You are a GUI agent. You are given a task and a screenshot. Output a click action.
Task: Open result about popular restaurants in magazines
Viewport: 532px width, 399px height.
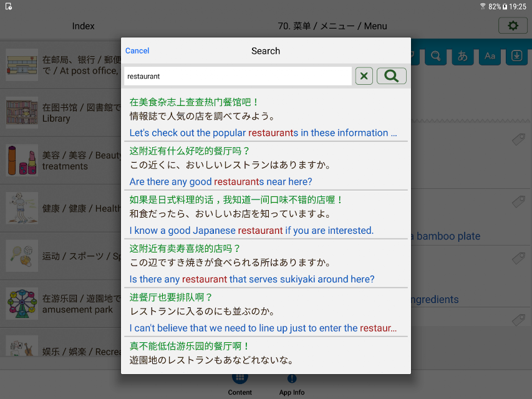tap(264, 117)
